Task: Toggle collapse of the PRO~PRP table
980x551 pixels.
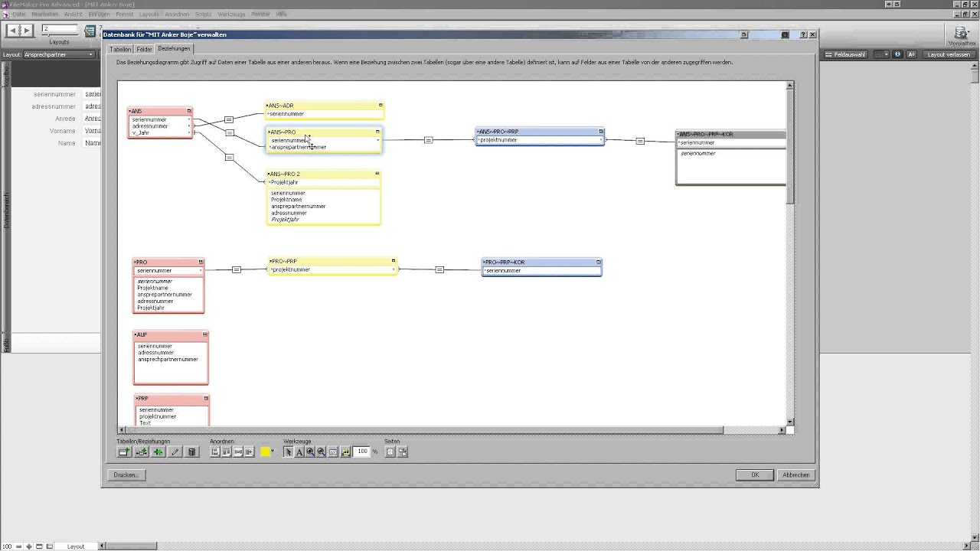Action: [394, 261]
